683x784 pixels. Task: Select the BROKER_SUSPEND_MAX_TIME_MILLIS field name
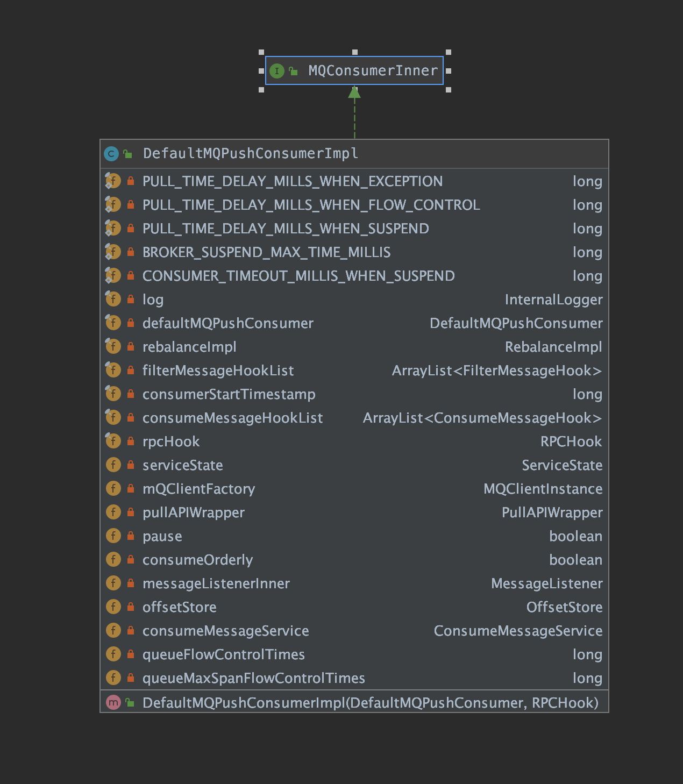[267, 252]
